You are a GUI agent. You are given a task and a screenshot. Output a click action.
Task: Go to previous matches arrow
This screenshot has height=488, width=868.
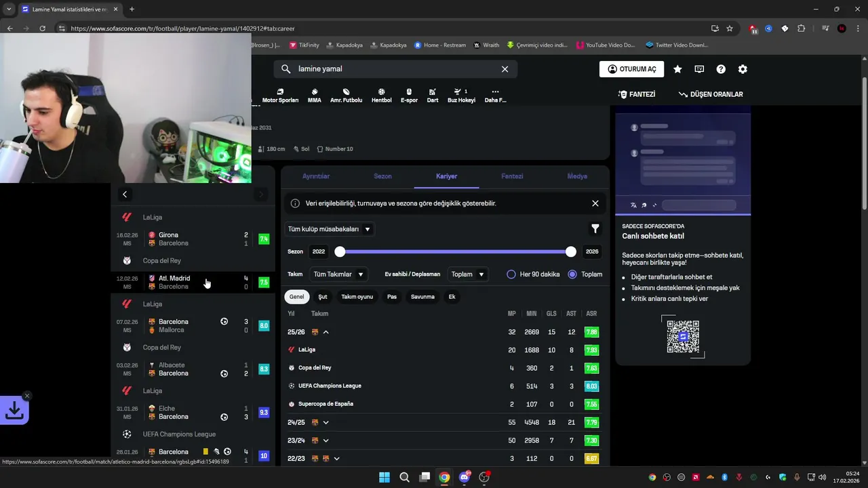point(125,195)
